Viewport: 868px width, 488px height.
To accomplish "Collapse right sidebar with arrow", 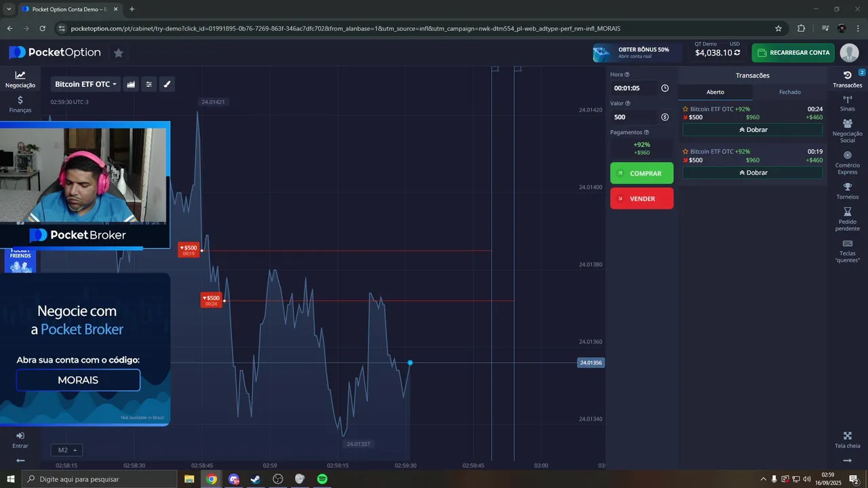I will (848, 460).
